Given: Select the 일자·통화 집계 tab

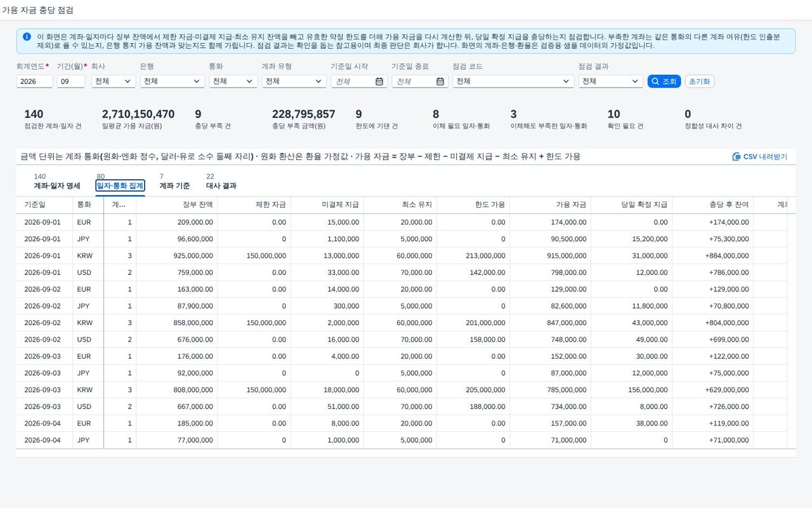Looking at the screenshot, I should click(x=120, y=186).
